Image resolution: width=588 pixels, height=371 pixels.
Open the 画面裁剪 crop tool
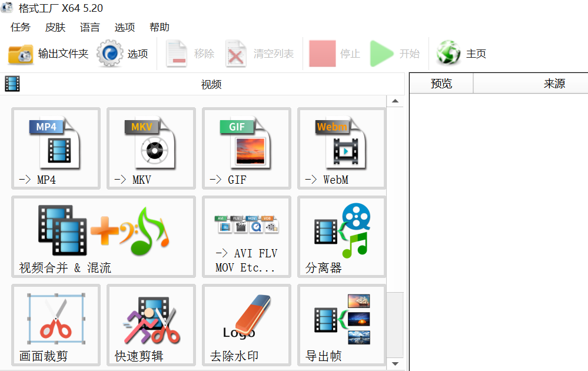tap(56, 325)
